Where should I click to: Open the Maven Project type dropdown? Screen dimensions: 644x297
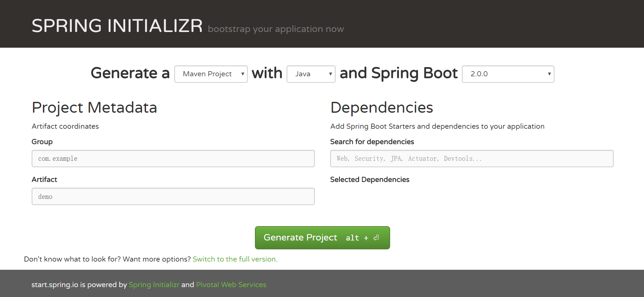[x=211, y=74]
